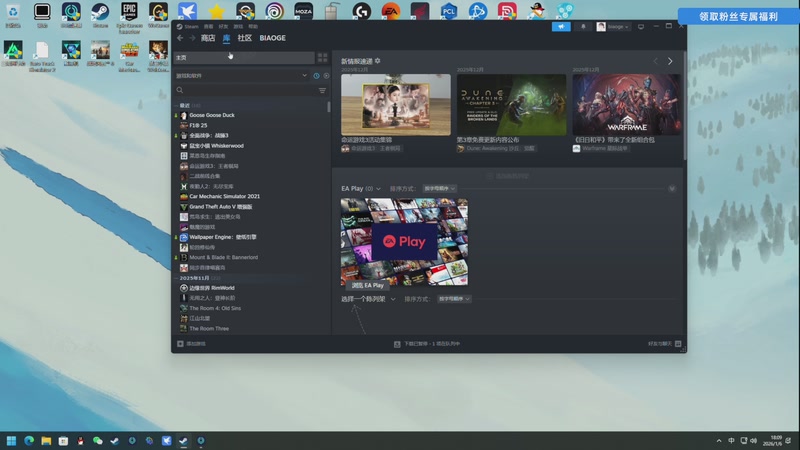Toggle the recent activity clock filter
The width and height of the screenshot is (800, 450).
point(316,76)
